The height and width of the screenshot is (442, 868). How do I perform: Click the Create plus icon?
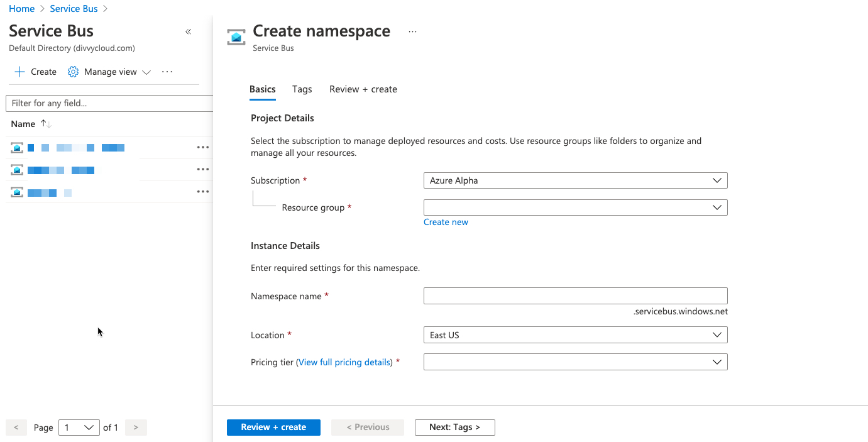coord(19,72)
